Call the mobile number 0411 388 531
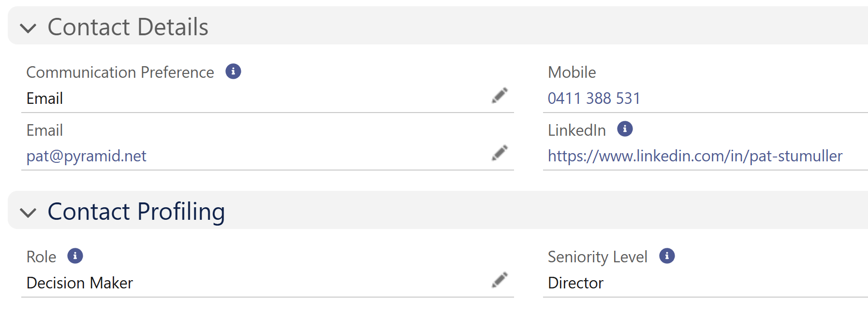 point(593,99)
